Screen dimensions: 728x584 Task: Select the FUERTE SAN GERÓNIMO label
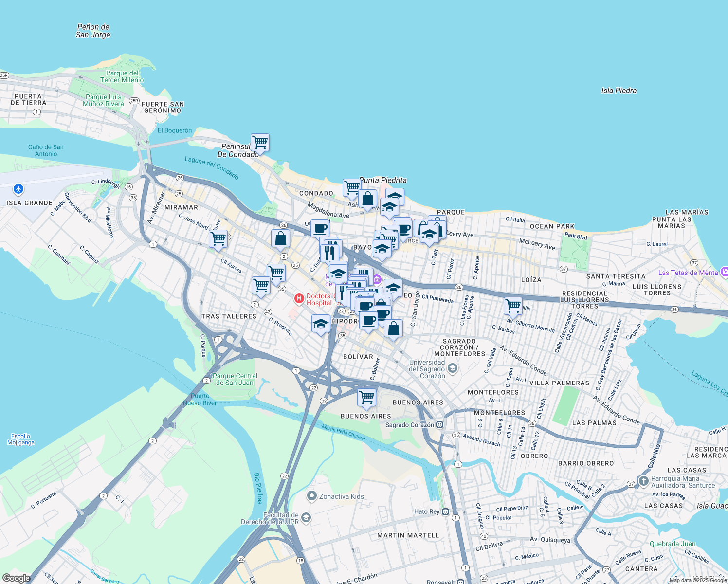pos(163,107)
